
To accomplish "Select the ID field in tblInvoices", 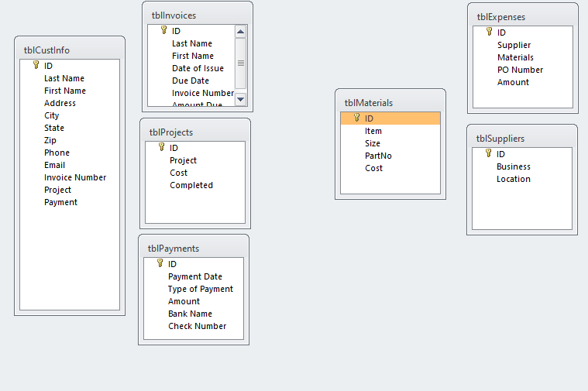I will (x=191, y=31).
